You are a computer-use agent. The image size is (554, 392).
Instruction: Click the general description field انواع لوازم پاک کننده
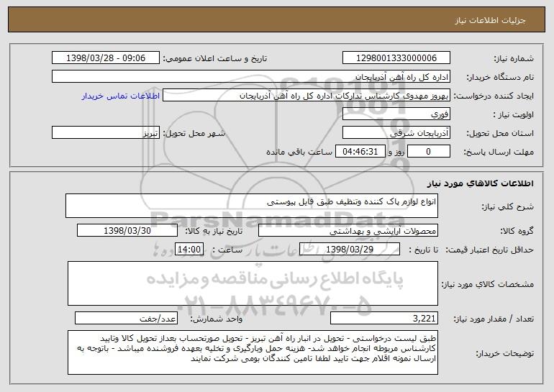coord(252,206)
